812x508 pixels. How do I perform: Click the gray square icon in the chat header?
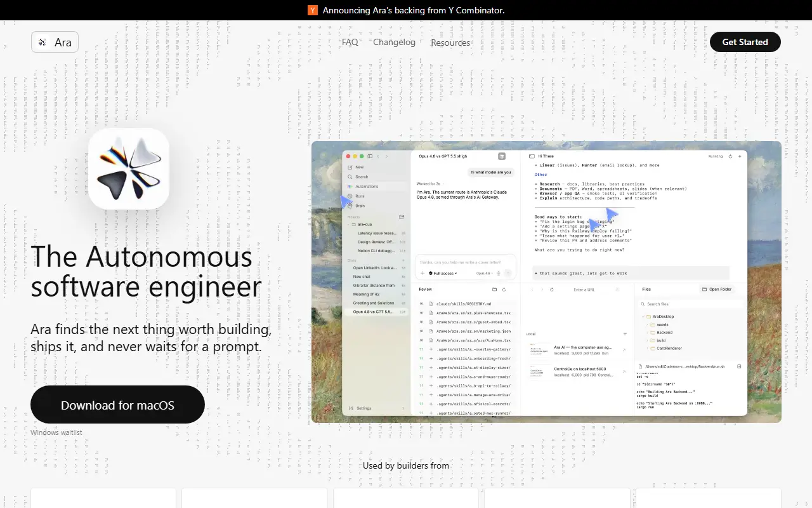point(502,156)
